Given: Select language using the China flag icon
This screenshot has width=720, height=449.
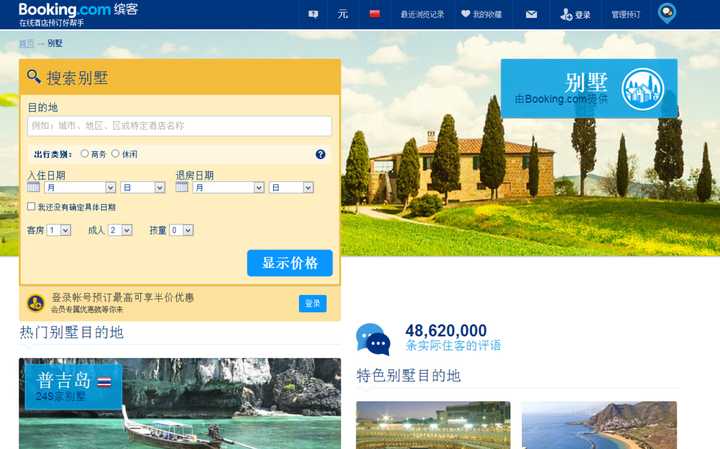Looking at the screenshot, I should pyautogui.click(x=375, y=14).
